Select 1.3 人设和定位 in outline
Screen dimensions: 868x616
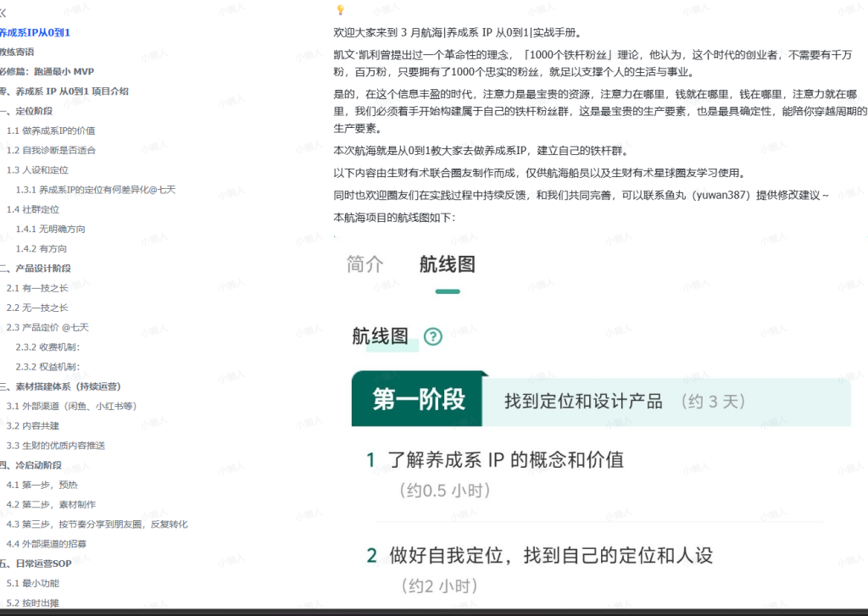(37, 170)
